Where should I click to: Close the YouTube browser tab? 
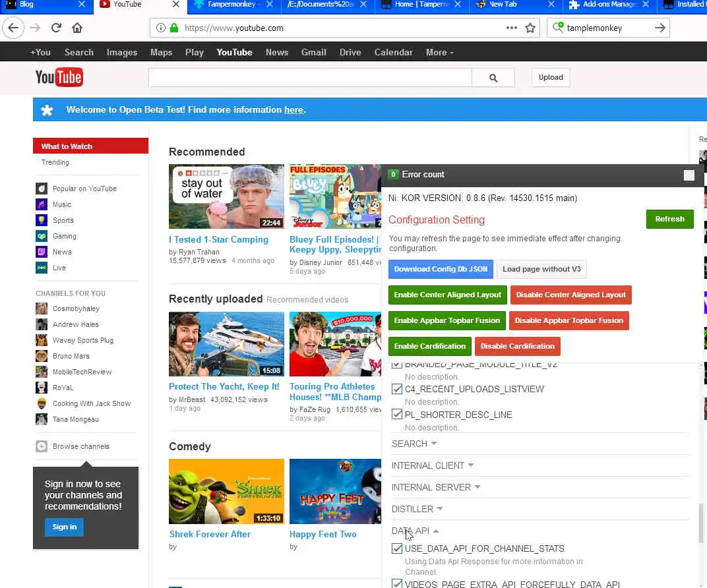176,4
